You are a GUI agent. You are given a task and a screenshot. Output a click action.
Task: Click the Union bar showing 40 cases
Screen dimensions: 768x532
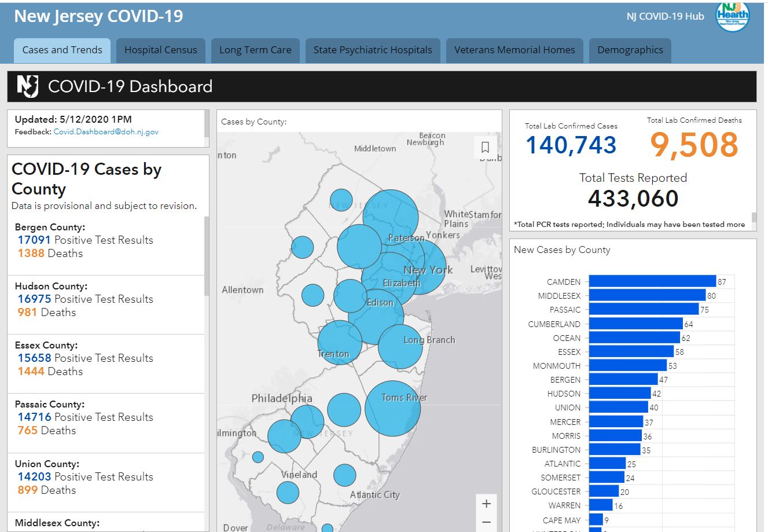[619, 407]
